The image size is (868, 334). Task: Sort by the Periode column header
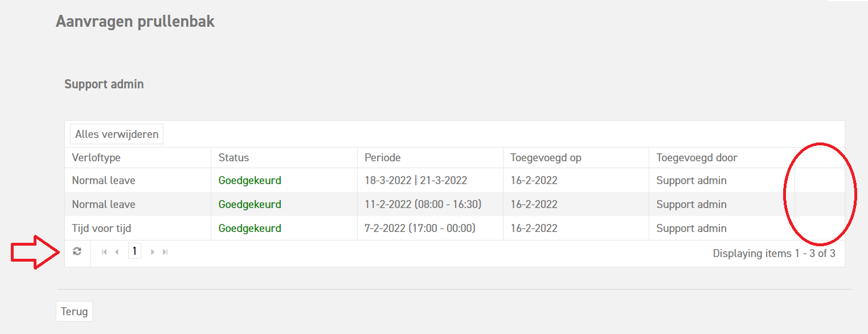[383, 158]
